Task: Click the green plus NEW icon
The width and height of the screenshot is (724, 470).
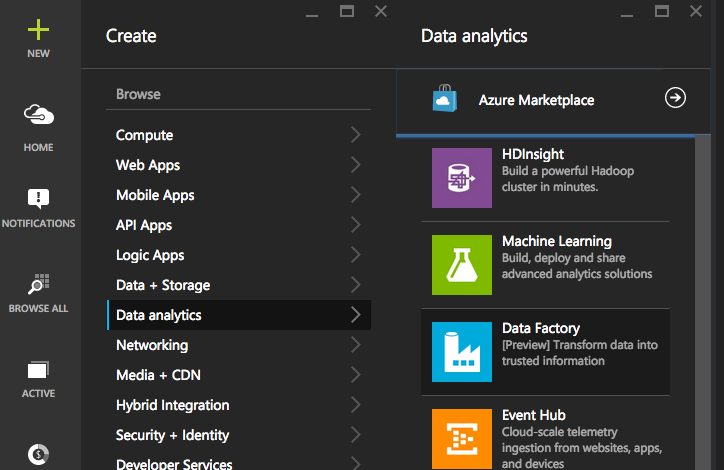Action: (x=38, y=30)
